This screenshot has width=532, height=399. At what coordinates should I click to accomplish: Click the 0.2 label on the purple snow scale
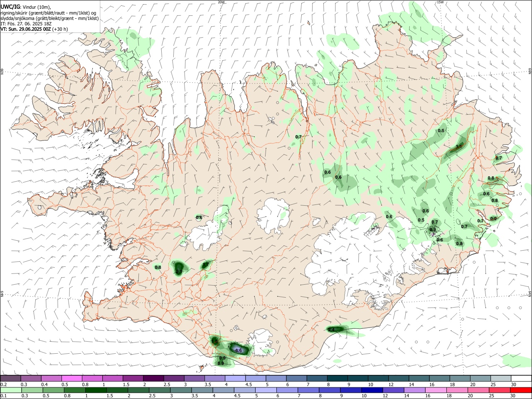click(3, 384)
